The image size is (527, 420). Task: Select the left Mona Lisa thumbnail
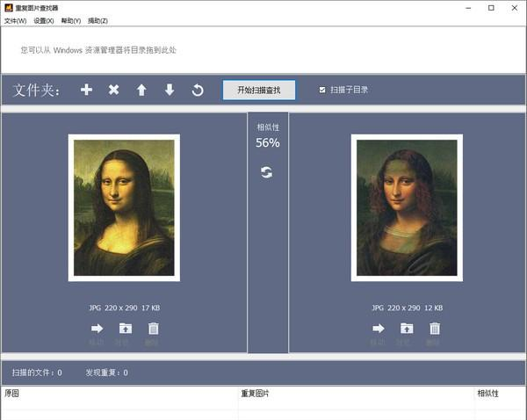tap(124, 208)
